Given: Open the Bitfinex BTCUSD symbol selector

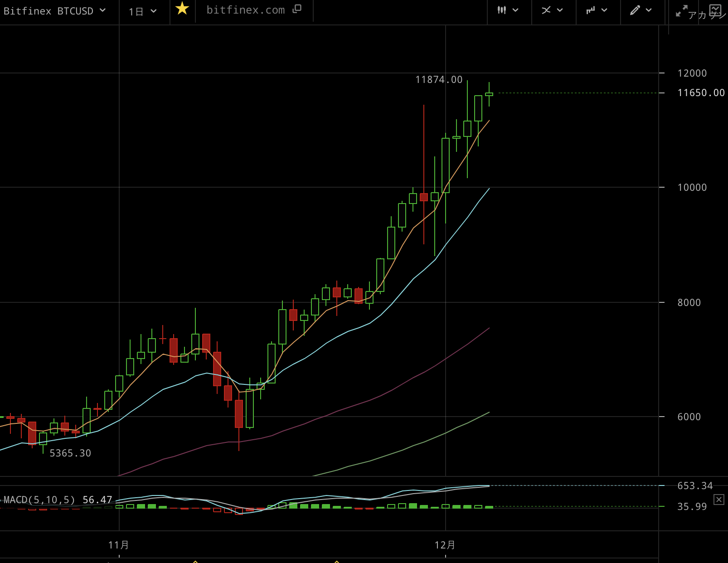Looking at the screenshot, I should tap(54, 11).
